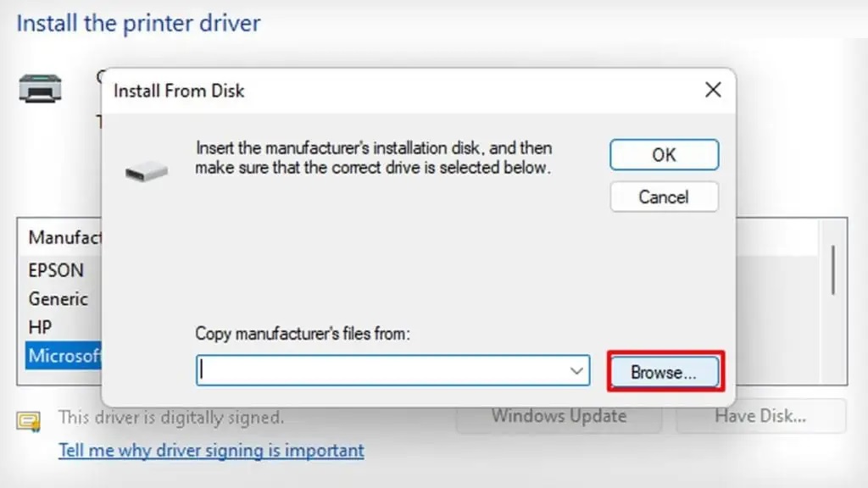The width and height of the screenshot is (868, 488).
Task: Confirm with the OK button
Action: tap(664, 155)
